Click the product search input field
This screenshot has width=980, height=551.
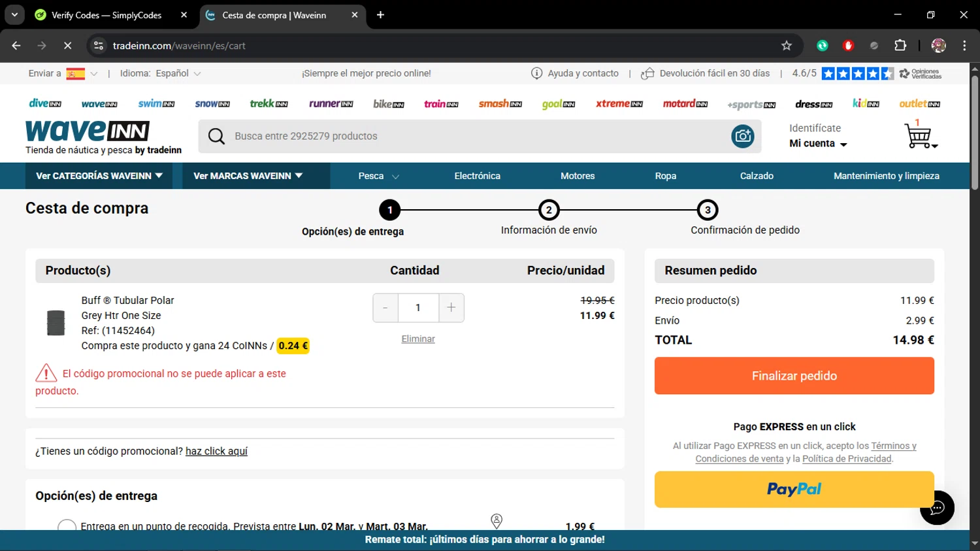tap(480, 136)
